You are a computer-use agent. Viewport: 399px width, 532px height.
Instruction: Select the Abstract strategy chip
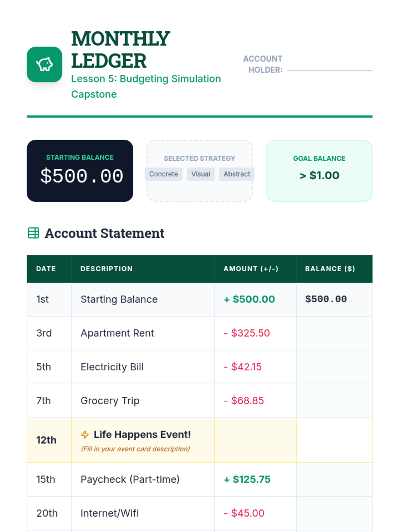click(x=237, y=174)
